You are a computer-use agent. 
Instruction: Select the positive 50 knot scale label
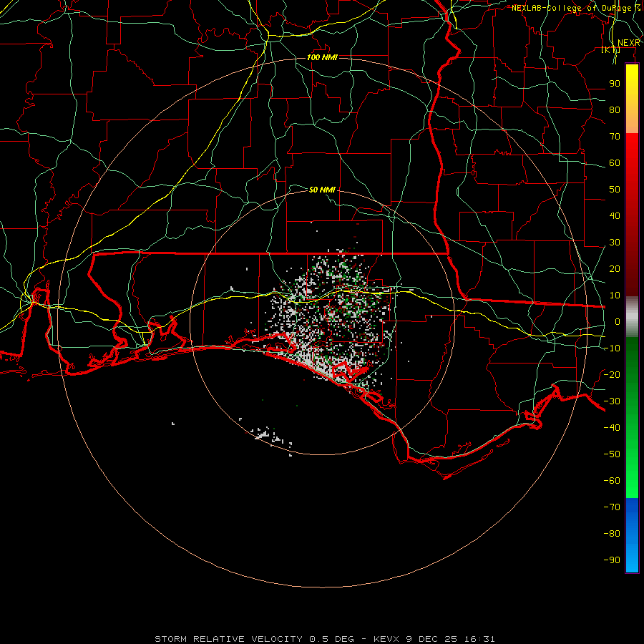pyautogui.click(x=615, y=190)
